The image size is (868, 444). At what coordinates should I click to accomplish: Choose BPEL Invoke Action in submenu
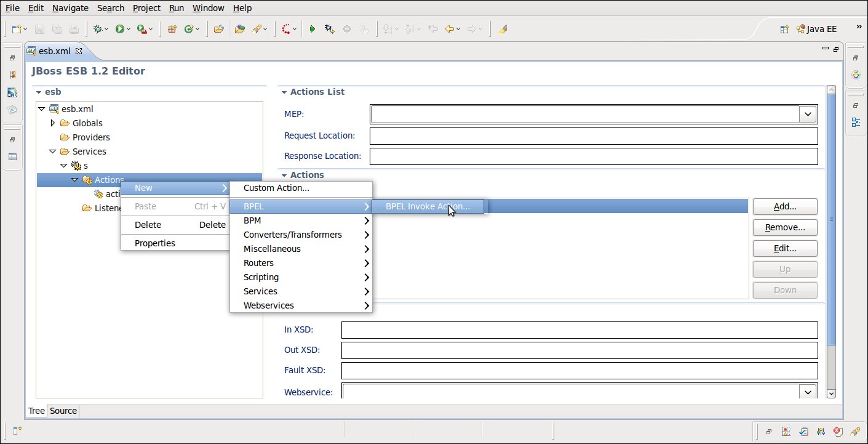pos(428,206)
